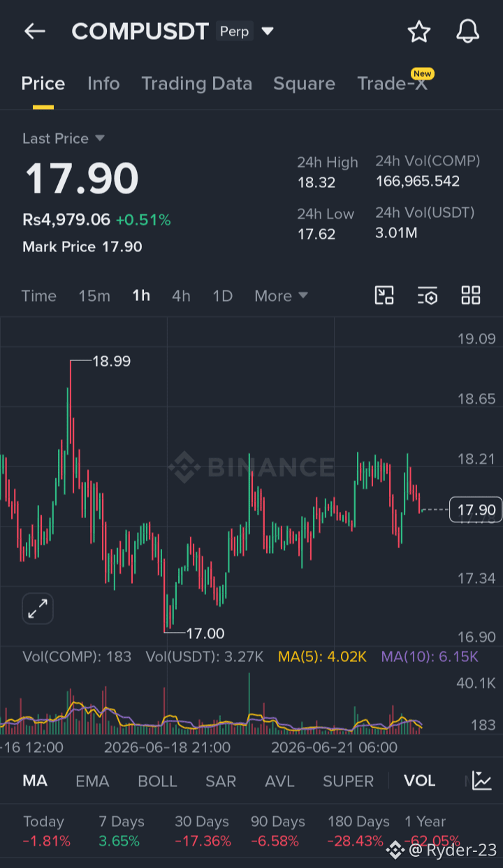This screenshot has height=868, width=503.
Task: Click the 24h High value 18.32
Action: pyautogui.click(x=316, y=183)
